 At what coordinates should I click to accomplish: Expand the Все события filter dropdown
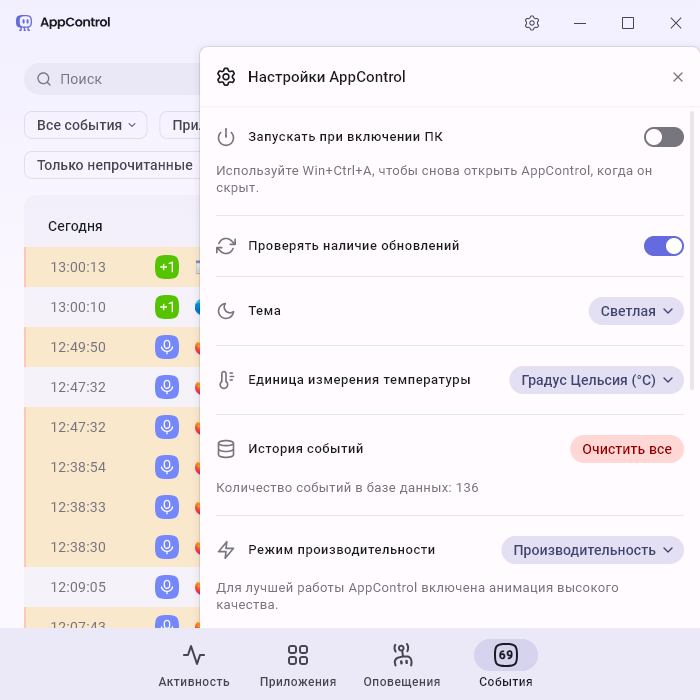[x=86, y=125]
